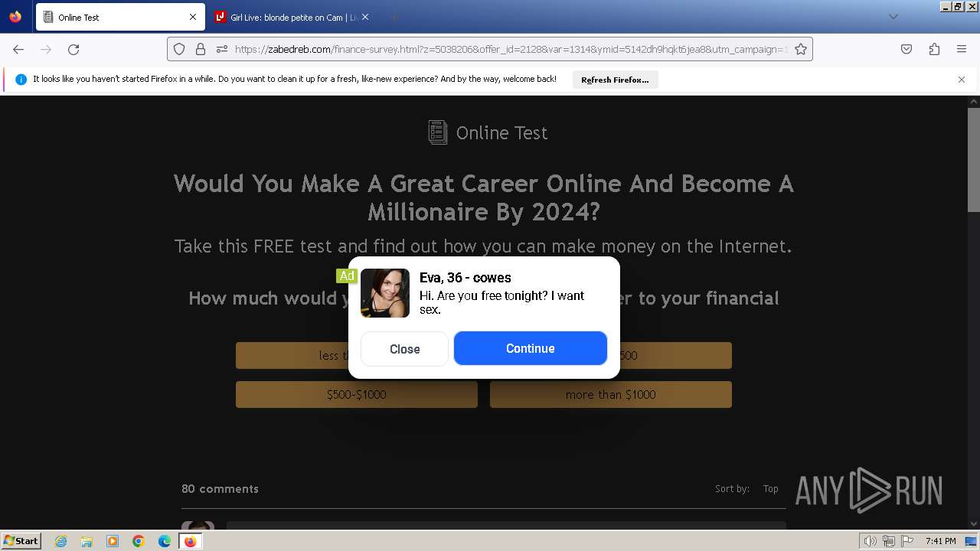Click Eva's profile photo in the popup

pyautogui.click(x=385, y=293)
